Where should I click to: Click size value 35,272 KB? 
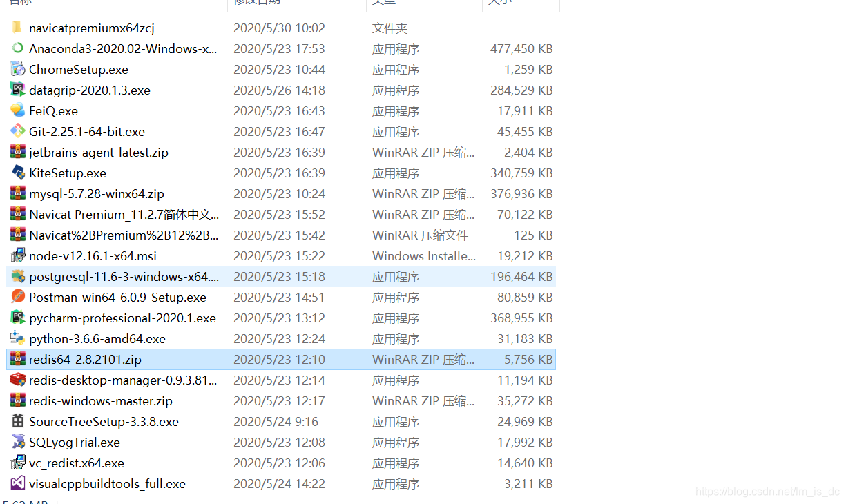click(x=525, y=401)
